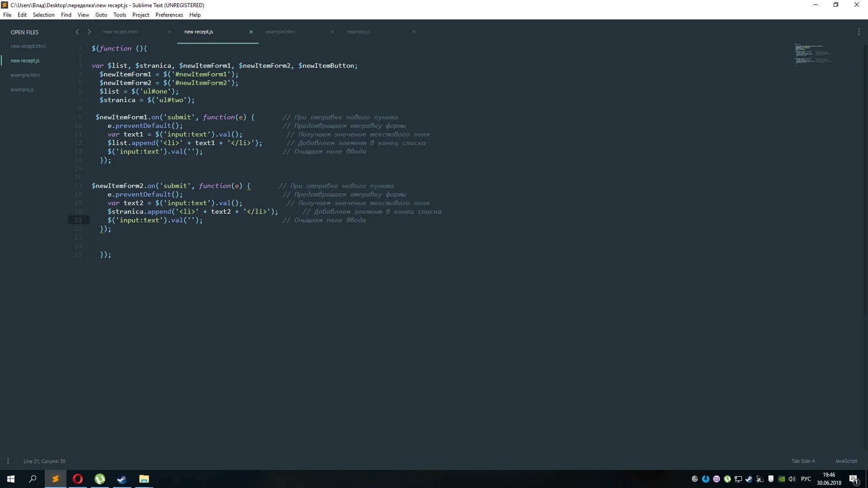This screenshot has width=868, height=488.
Task: Open the Preferences menu
Action: coord(169,15)
